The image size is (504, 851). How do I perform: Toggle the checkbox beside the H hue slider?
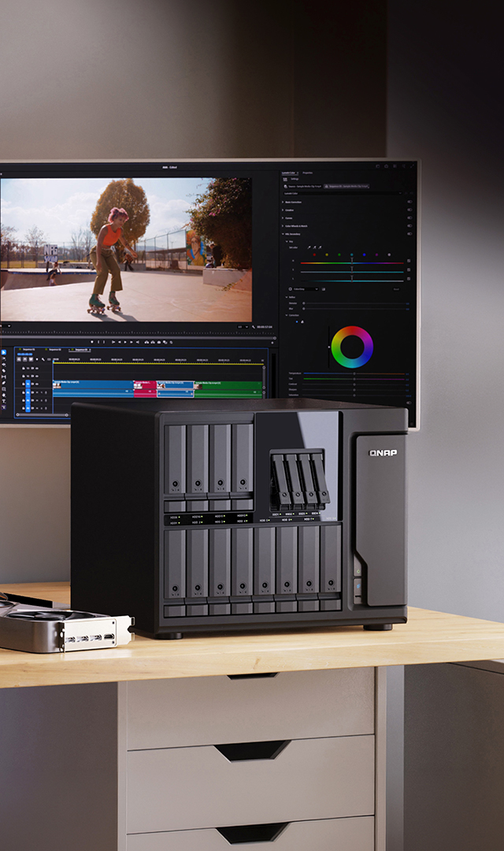[409, 261]
